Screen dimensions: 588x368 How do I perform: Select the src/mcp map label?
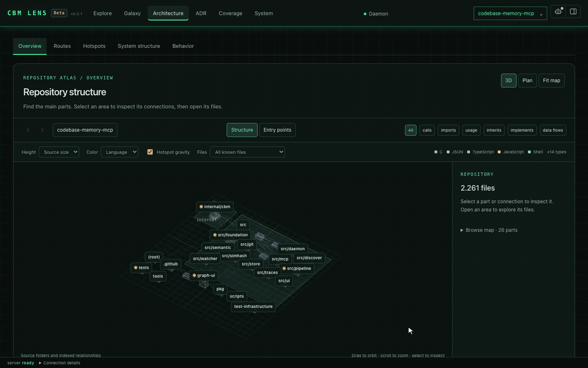click(x=280, y=259)
